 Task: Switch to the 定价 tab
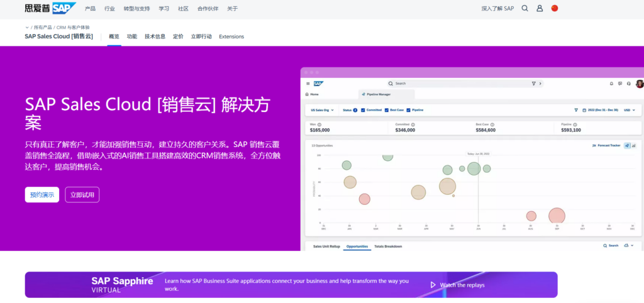pos(178,36)
